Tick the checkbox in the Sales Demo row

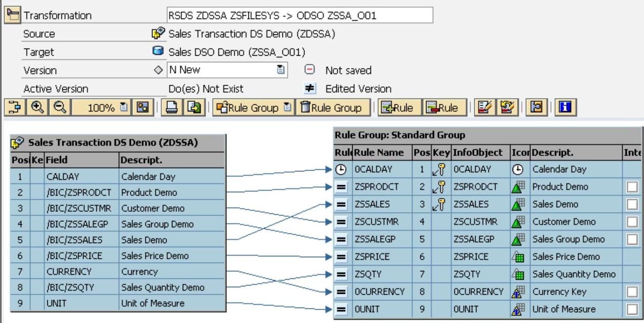tap(633, 204)
